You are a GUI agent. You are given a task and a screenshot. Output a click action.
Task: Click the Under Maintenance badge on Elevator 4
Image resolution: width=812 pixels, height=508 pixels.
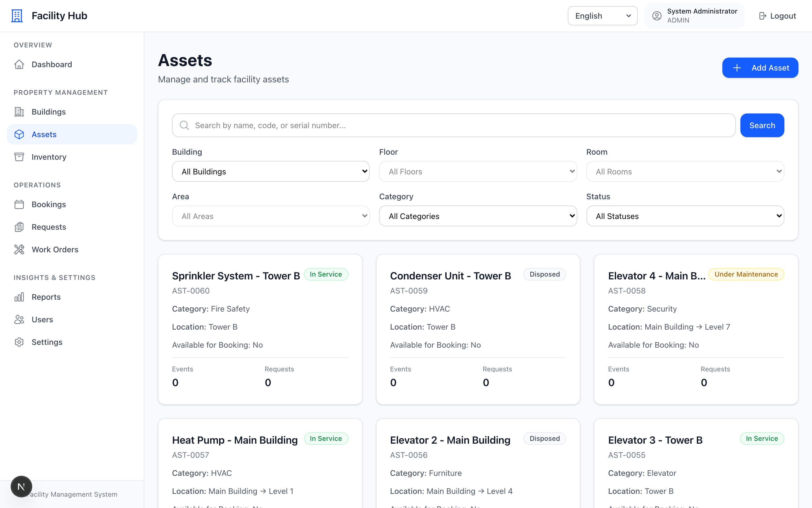coord(746,274)
